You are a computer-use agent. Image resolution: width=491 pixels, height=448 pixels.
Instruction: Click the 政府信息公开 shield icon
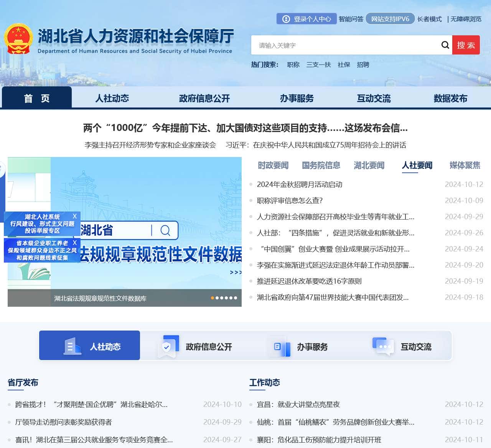(168, 346)
